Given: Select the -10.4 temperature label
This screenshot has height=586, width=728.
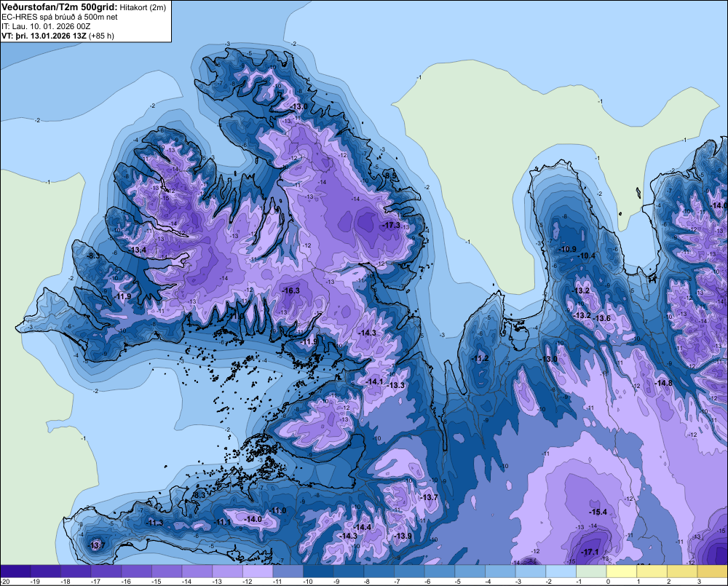Looking at the screenshot, I should tap(586, 256).
